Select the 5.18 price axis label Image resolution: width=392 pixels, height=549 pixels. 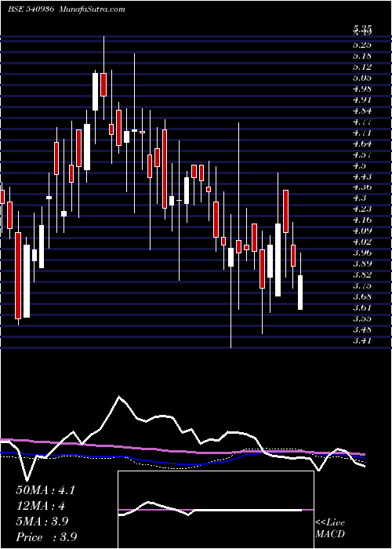[362, 56]
